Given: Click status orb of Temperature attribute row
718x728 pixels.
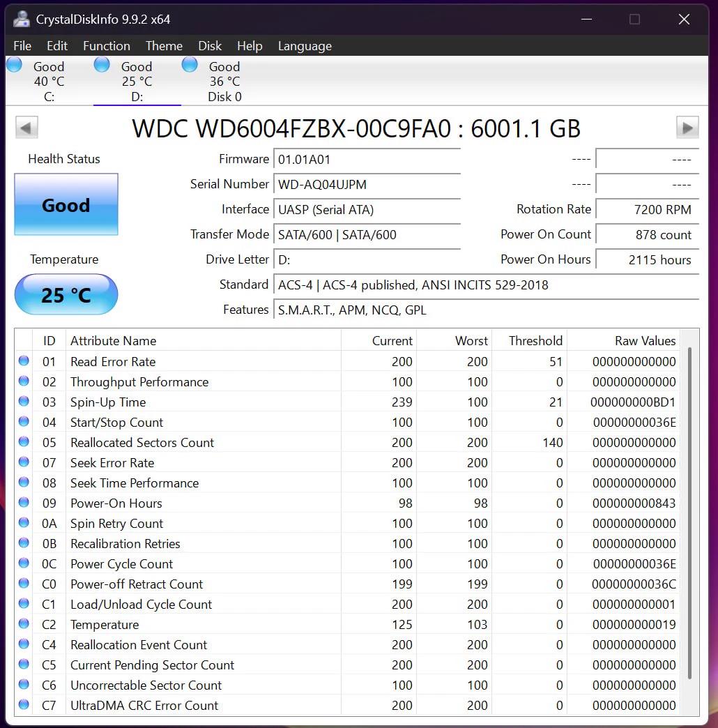Looking at the screenshot, I should coord(24,623).
